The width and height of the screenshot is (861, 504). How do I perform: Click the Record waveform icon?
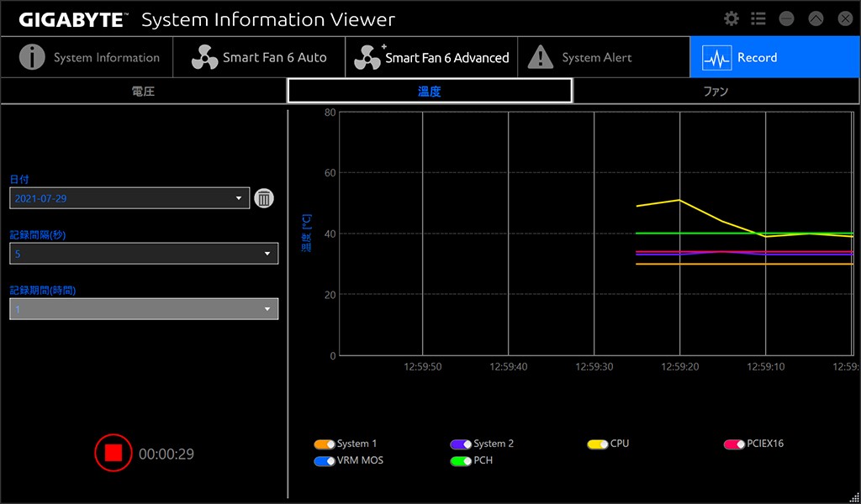pyautogui.click(x=716, y=58)
